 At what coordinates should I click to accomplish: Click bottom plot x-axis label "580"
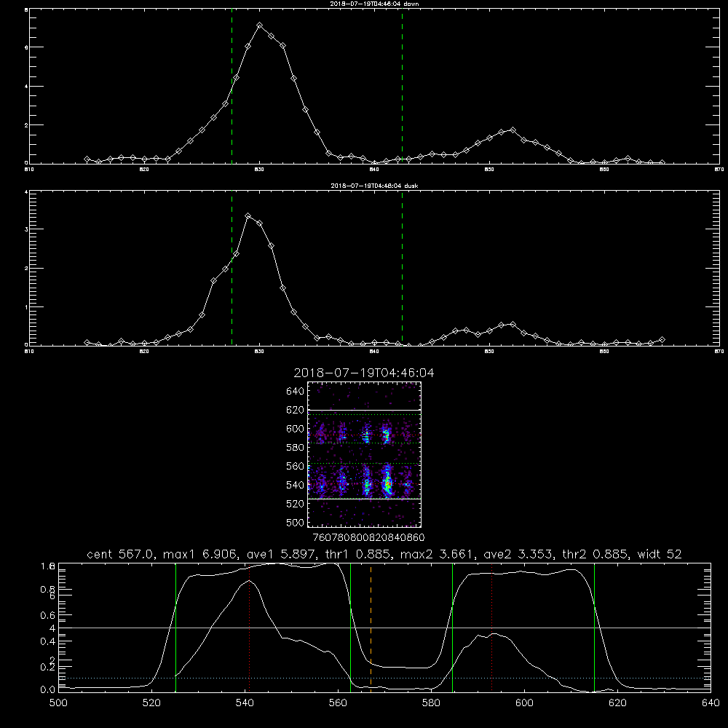pos(431,703)
